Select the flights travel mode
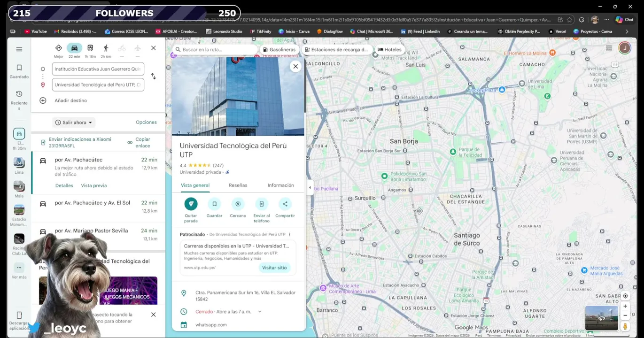644x338 pixels. 138,48
